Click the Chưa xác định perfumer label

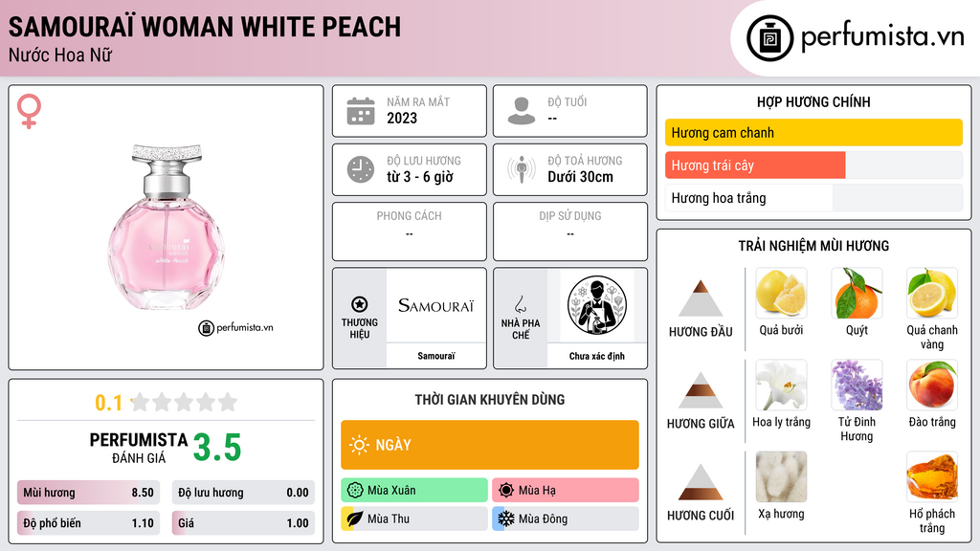597,356
